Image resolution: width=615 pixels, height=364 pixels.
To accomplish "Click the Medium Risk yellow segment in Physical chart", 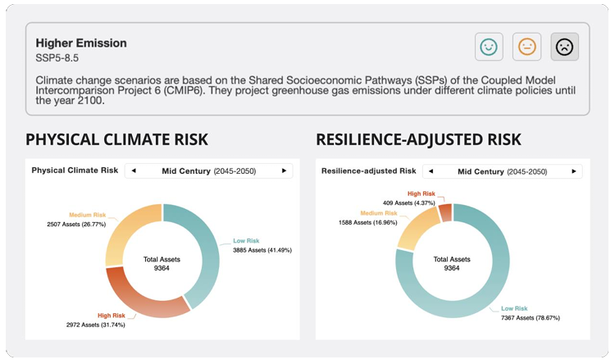I will (x=124, y=232).
